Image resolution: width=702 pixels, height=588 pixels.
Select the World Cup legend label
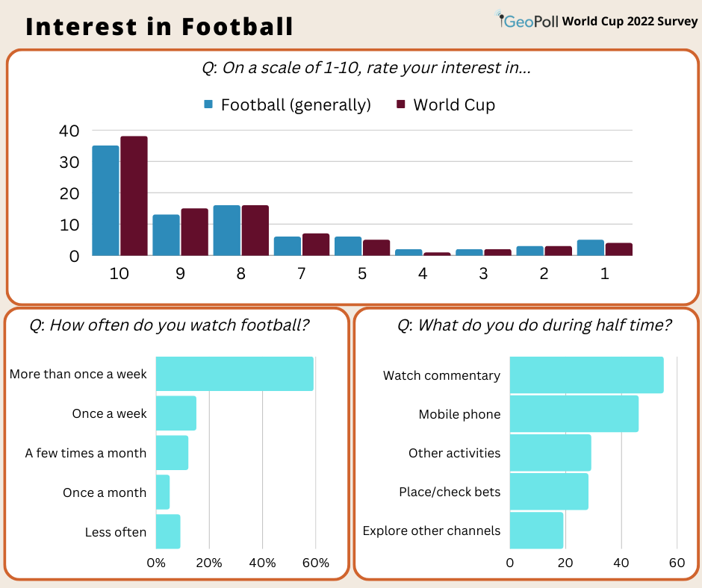pyautogui.click(x=454, y=104)
